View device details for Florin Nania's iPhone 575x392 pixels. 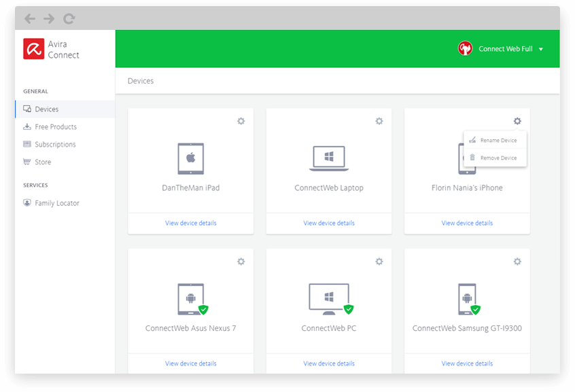tap(467, 223)
